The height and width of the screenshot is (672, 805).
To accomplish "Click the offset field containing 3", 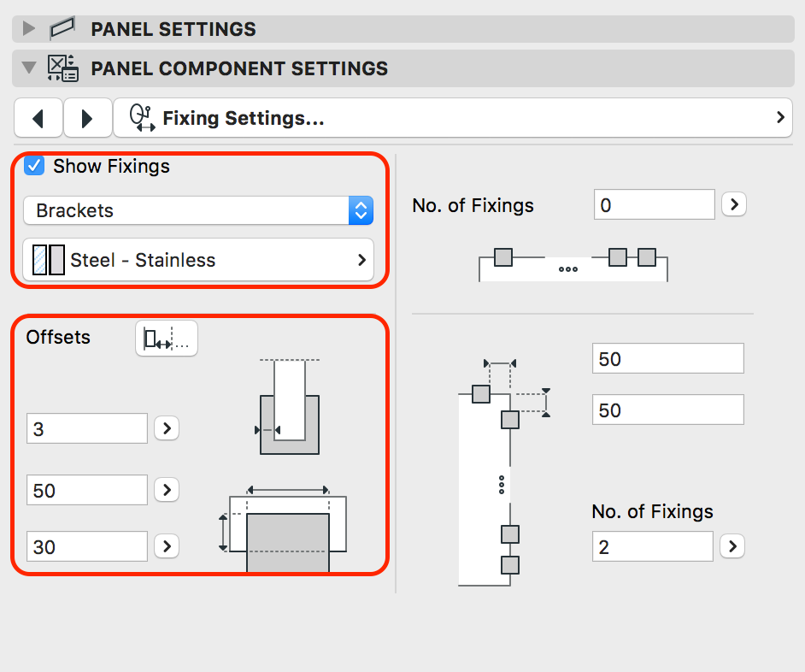I will (86, 428).
